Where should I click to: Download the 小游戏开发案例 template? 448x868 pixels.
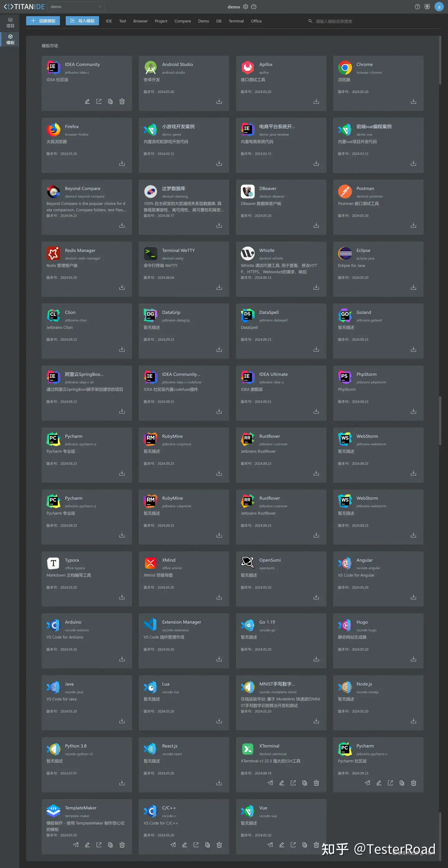pos(219,164)
